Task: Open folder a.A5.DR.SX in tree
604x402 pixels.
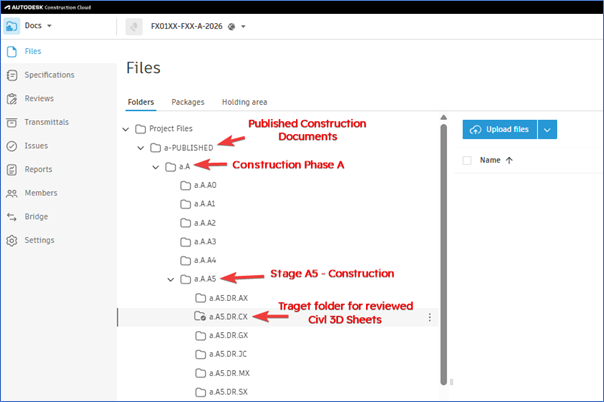Action: (x=228, y=392)
